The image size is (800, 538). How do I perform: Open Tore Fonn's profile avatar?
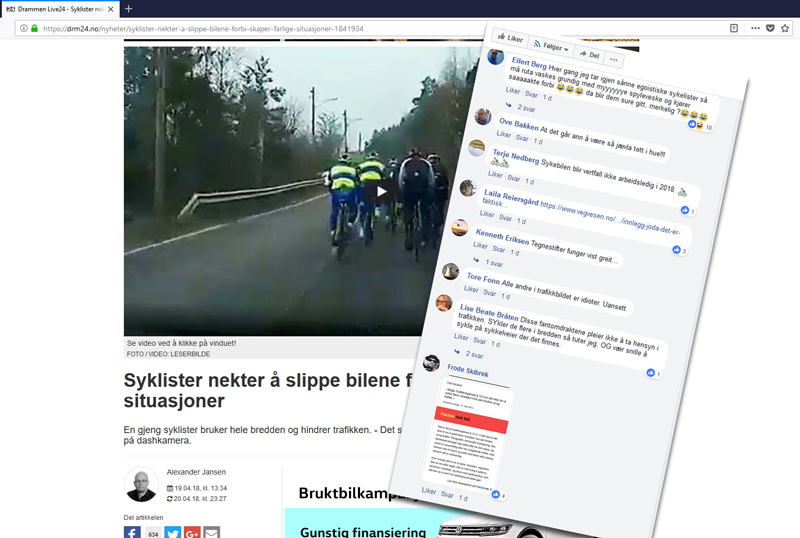[451, 272]
